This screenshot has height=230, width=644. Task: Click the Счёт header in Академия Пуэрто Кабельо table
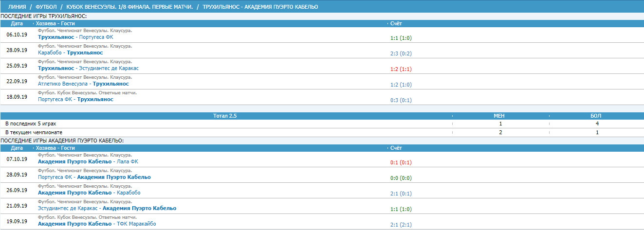coord(396,148)
